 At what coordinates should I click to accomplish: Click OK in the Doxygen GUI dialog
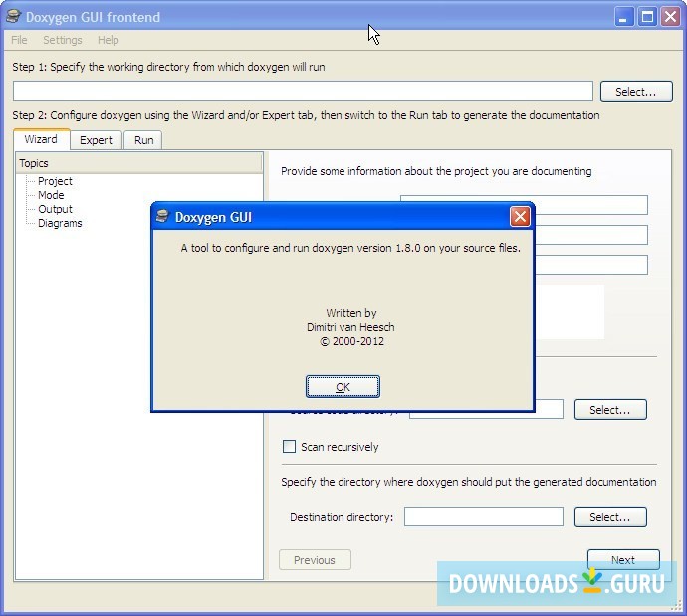(x=343, y=387)
